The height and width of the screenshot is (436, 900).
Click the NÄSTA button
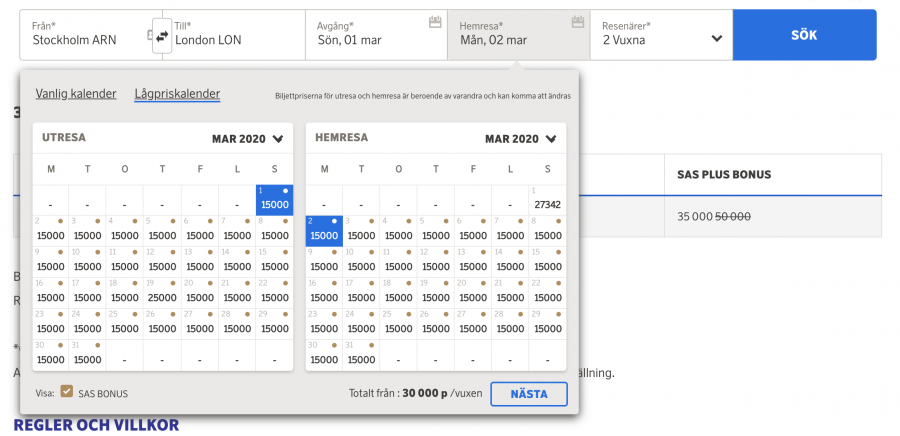[528, 394]
